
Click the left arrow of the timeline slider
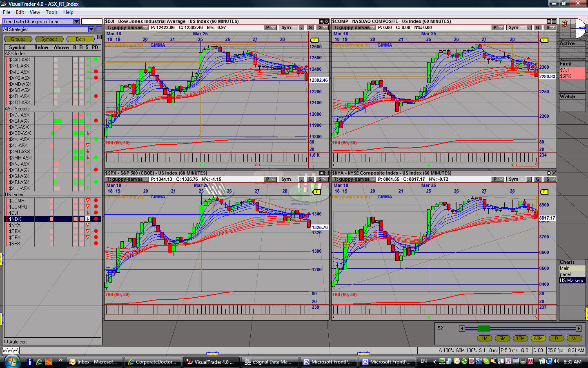(462, 328)
